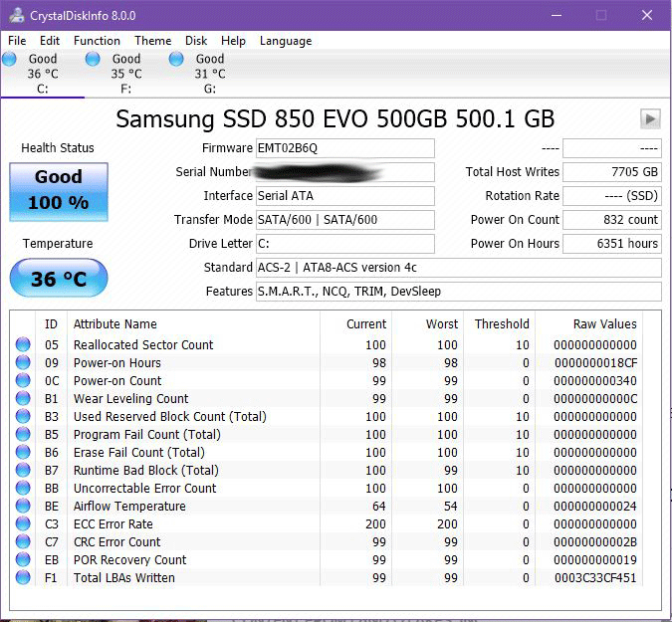Select the C: drive tab
672x622 pixels.
(x=43, y=74)
